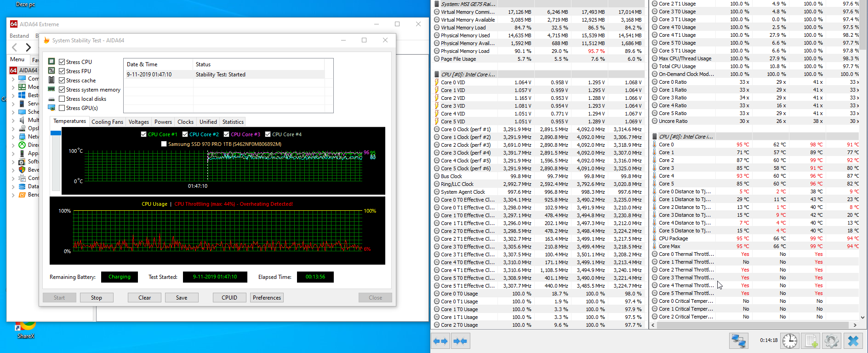This screenshot has width=868, height=353.
Task: Expand the Database node arrow in AIDA64 tree
Action: (13, 186)
